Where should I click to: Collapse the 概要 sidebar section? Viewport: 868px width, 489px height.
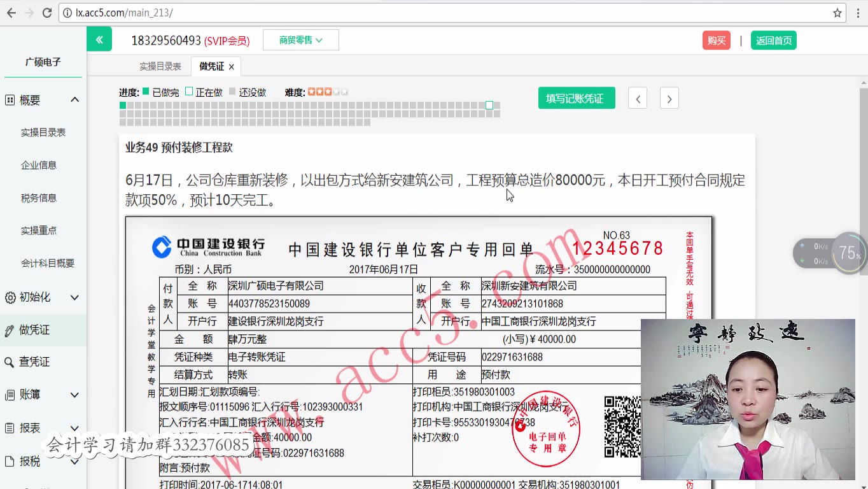pos(74,99)
